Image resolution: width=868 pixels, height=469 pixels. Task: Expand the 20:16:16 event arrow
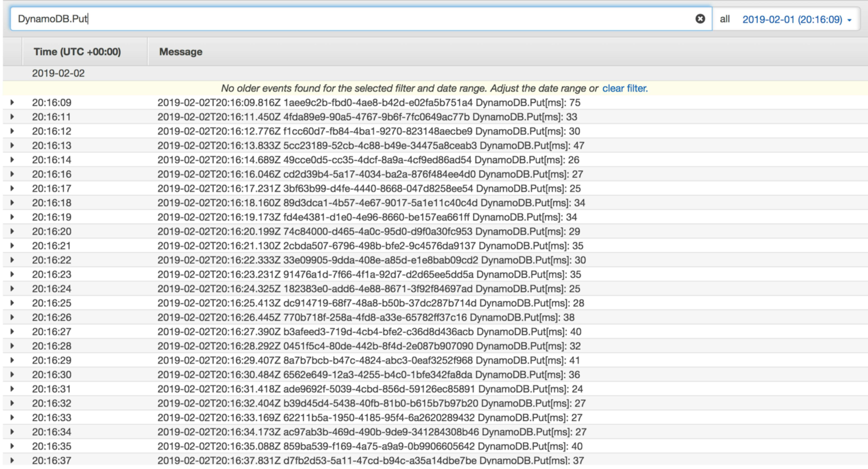[12, 174]
